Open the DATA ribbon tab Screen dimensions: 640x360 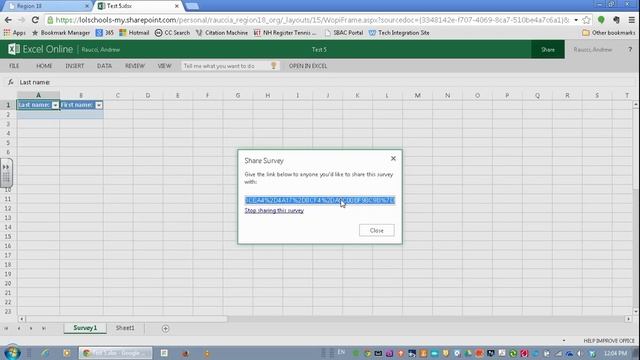pyautogui.click(x=104, y=66)
